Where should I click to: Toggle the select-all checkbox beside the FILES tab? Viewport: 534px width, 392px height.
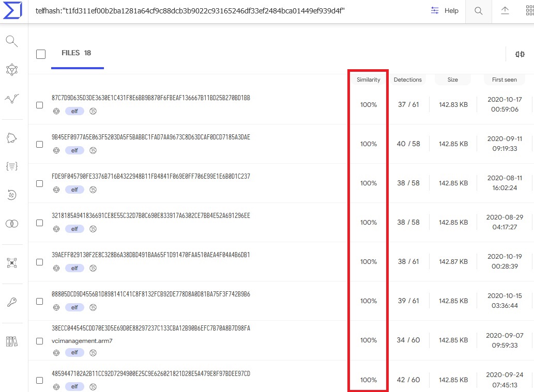click(x=41, y=54)
